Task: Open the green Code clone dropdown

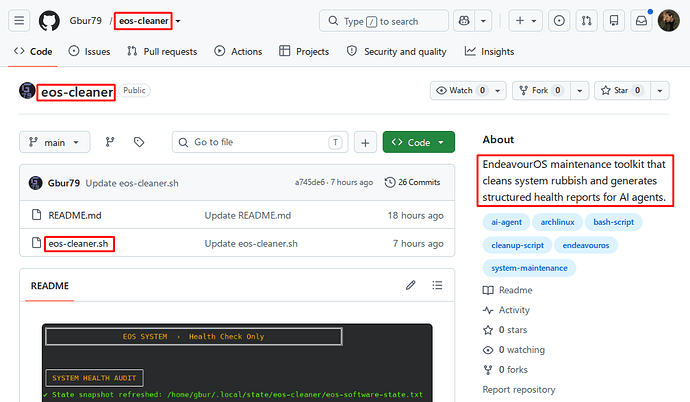Action: point(418,142)
